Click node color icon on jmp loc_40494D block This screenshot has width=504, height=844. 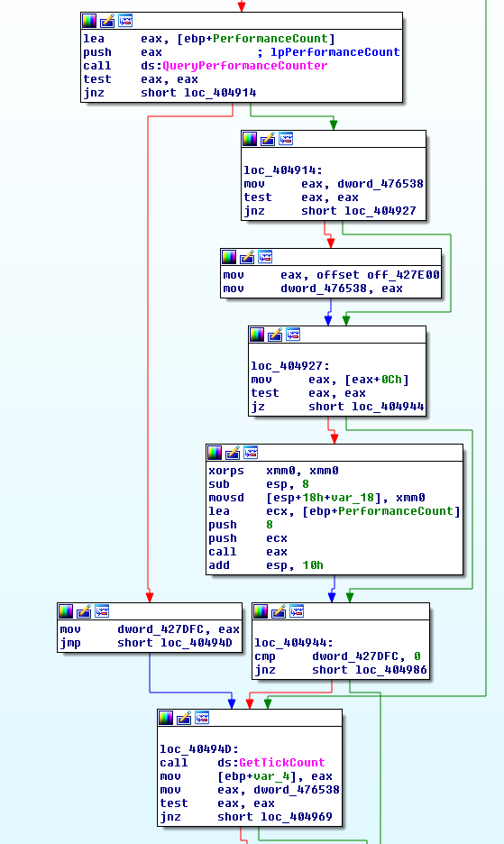point(66,611)
